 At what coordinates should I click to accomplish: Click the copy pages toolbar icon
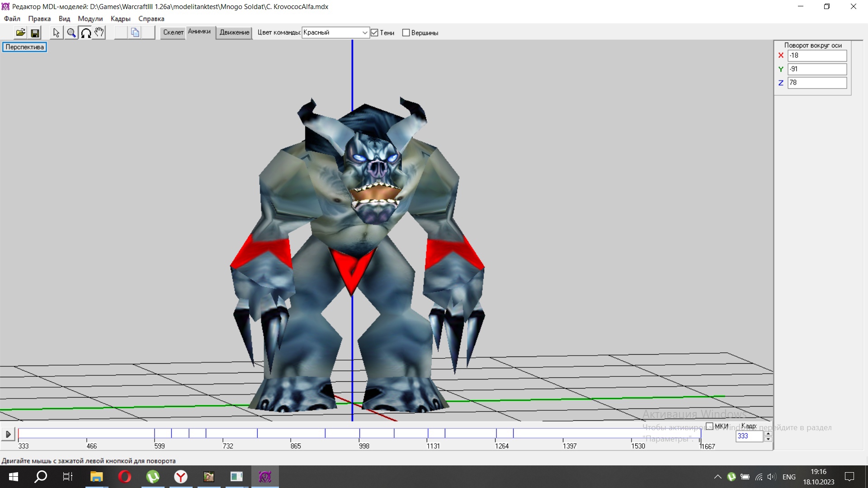tap(135, 33)
